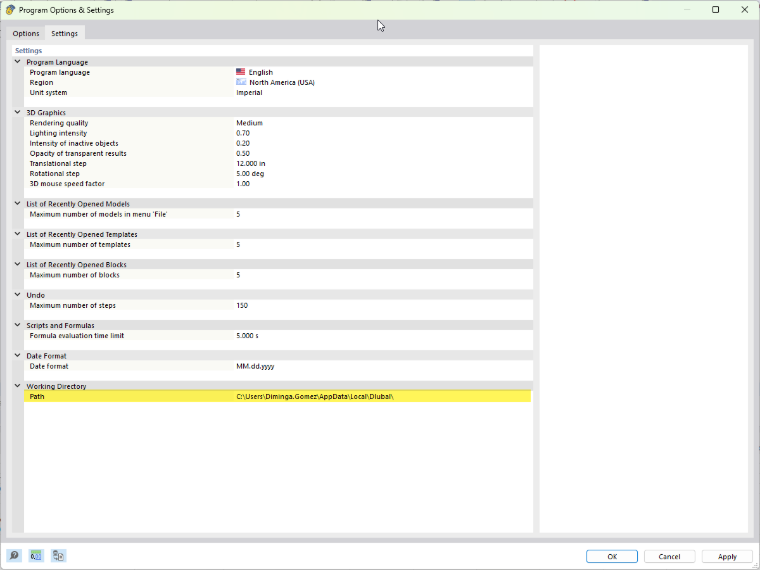The height and width of the screenshot is (570, 760).
Task: Select the '3D mouse speed factor' label
Action: (x=67, y=184)
